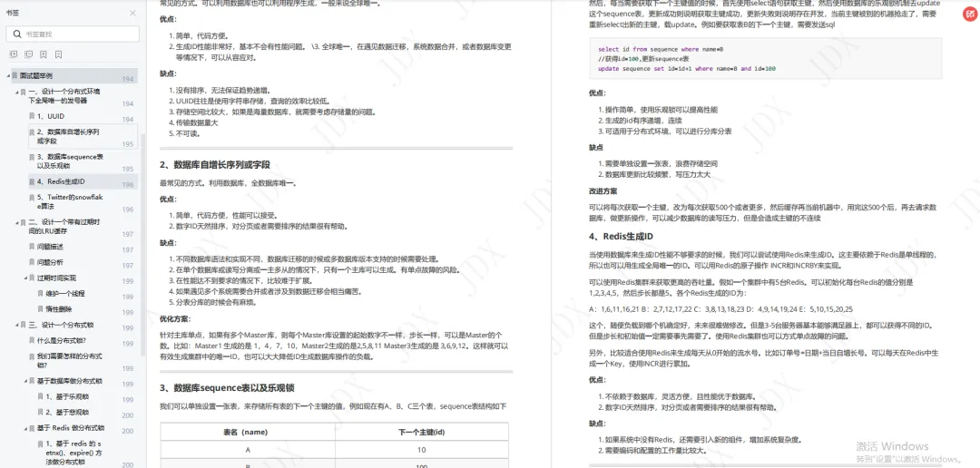Click text line 最常见的方式。利用数据库,全数据库唯一。

228,183
